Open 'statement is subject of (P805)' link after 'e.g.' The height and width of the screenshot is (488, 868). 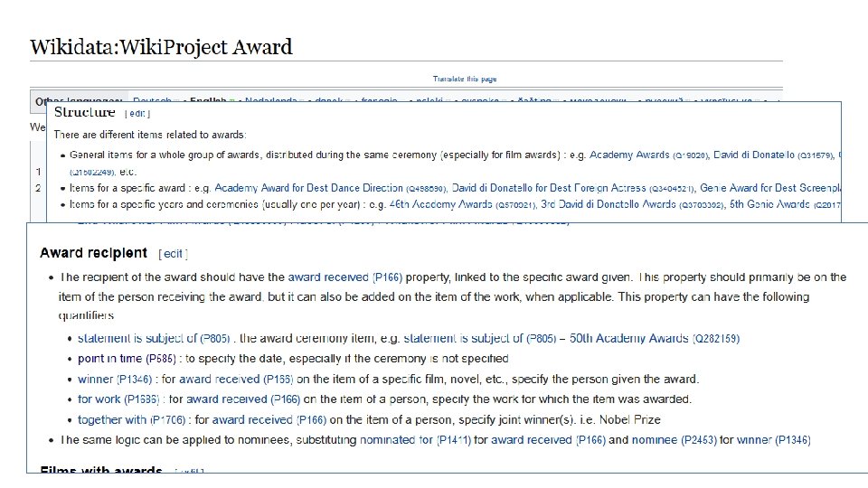click(x=479, y=338)
